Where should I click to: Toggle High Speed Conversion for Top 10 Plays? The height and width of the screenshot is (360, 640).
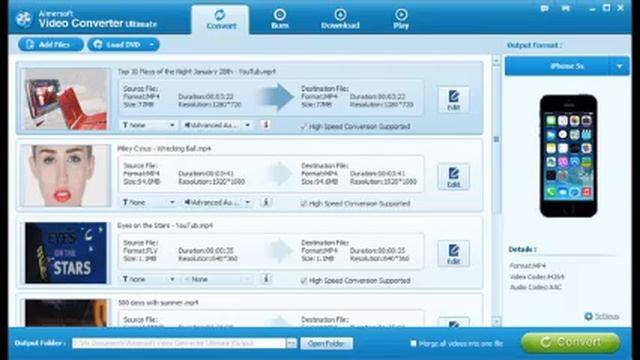click(303, 127)
